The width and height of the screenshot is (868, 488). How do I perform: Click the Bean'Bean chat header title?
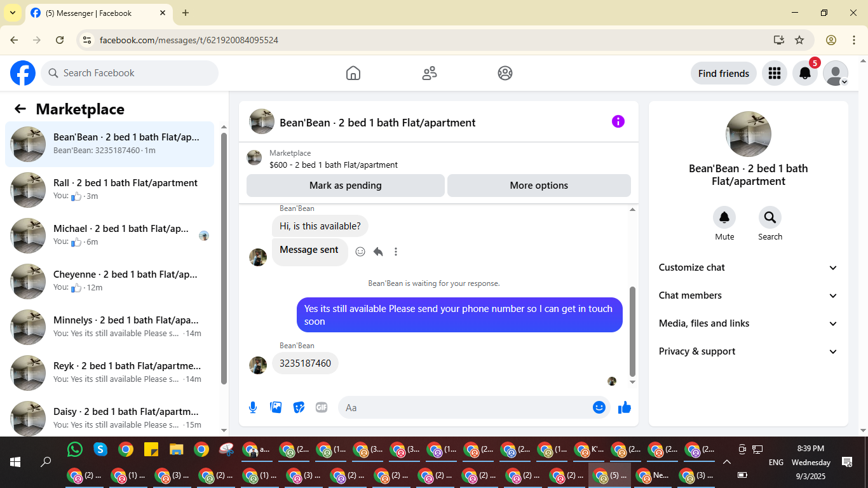(x=377, y=123)
